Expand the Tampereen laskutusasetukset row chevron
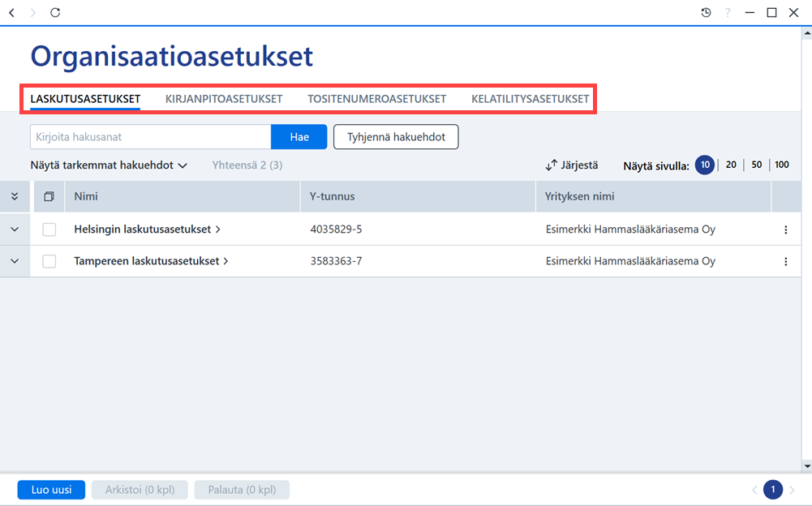 pyautogui.click(x=15, y=262)
